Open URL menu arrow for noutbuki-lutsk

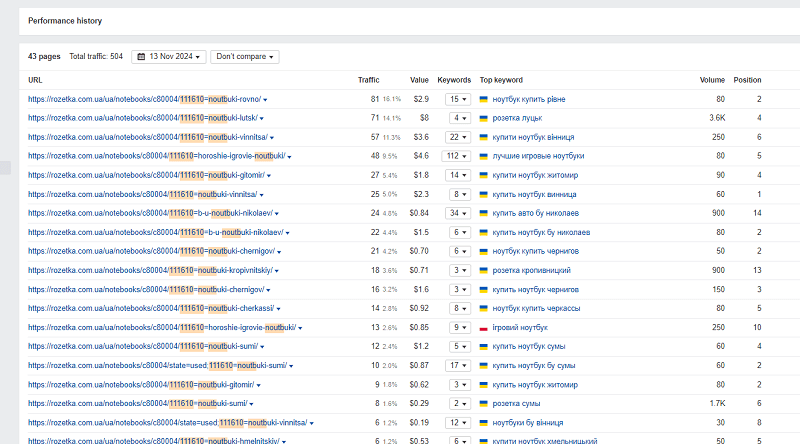262,119
